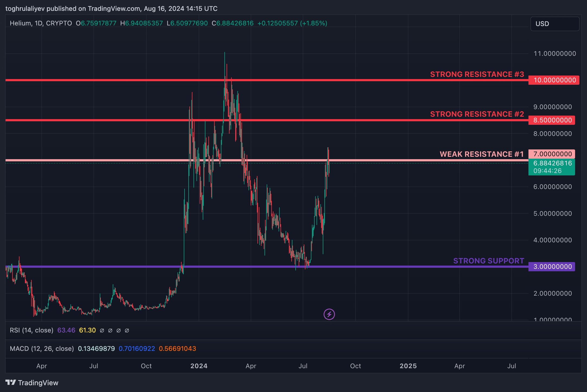The image size is (587, 392).
Task: Click the low price value L6.50977690
Action: click(x=187, y=23)
